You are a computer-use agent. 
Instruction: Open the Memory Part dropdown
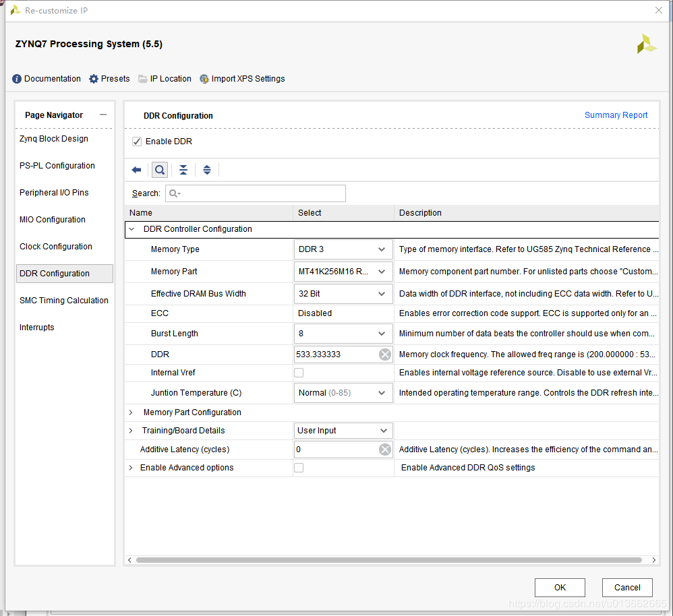point(343,272)
